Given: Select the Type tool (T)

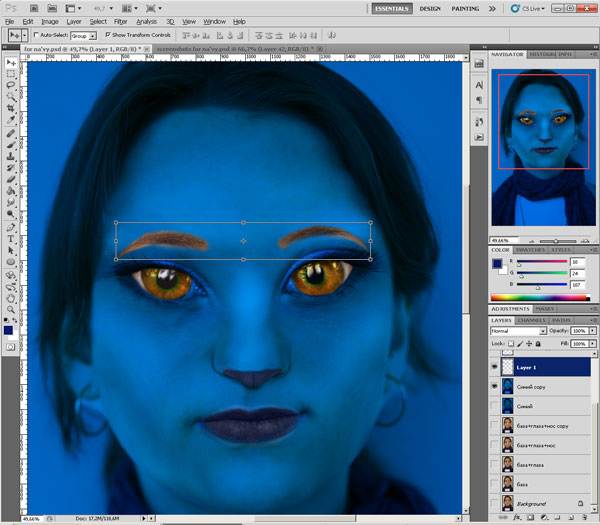Looking at the screenshot, I should (x=11, y=239).
